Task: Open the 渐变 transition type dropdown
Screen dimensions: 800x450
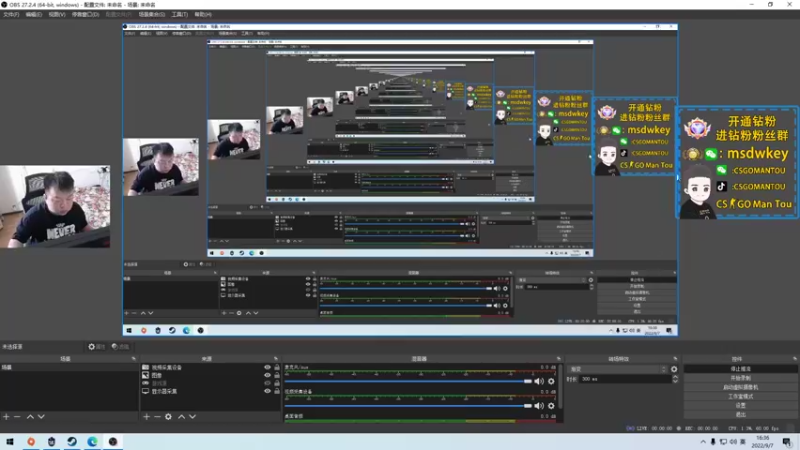Action: 617,369
